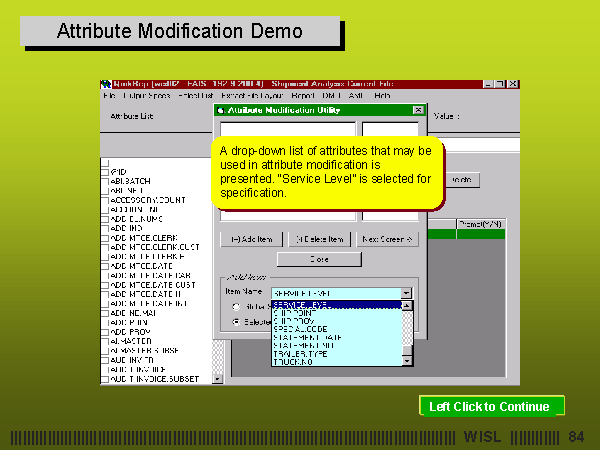Image resolution: width=600 pixels, height=450 pixels.
Task: Toggle the ADD.PROV attribute checkbox
Action: (105, 330)
